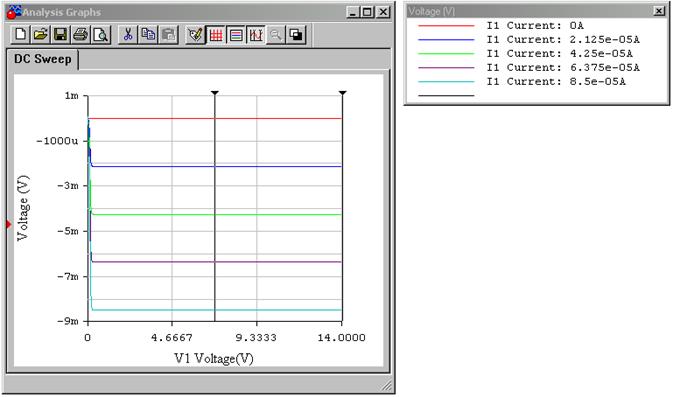Toggle the grid lines button (red grid icon)
This screenshot has height=397, width=673.
216,35
